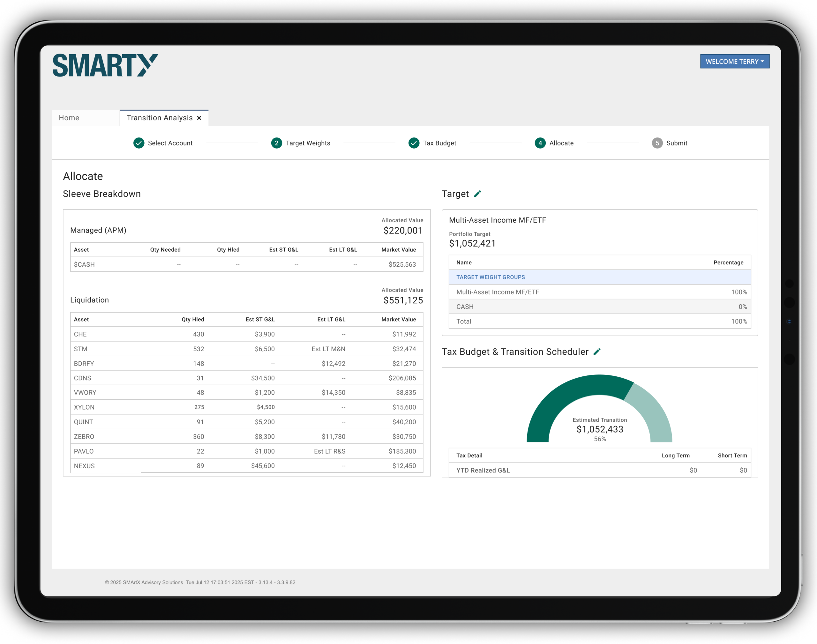Image resolution: width=817 pixels, height=644 pixels.
Task: Switch to the Home tab
Action: click(x=69, y=118)
